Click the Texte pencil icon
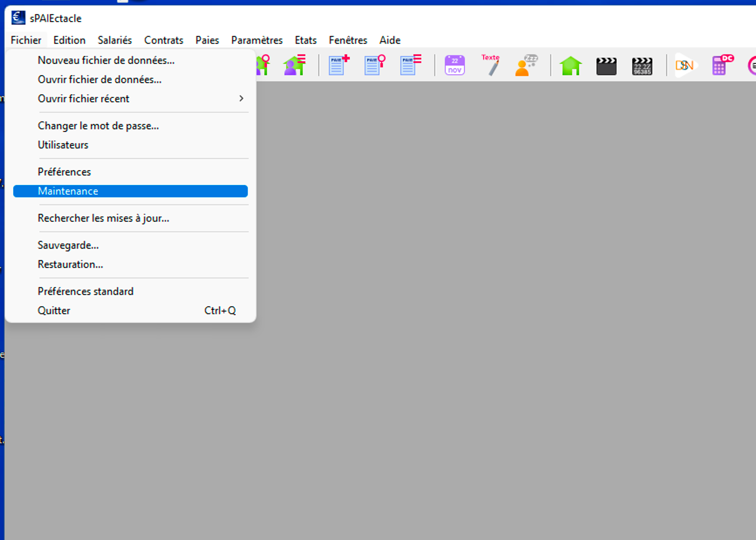756x540 pixels. [x=490, y=65]
